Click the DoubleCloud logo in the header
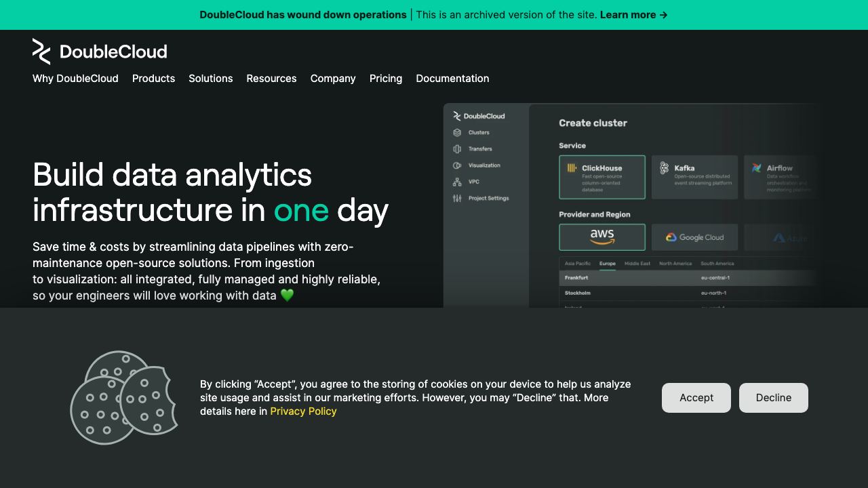 tap(100, 52)
